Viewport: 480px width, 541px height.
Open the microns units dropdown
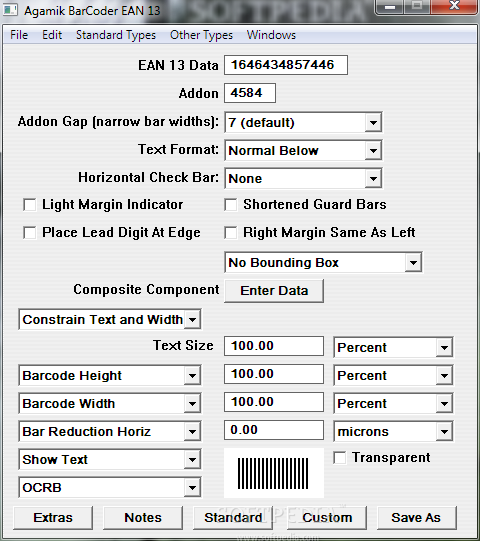pos(393,431)
